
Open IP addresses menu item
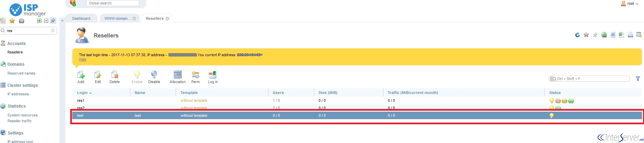18,94
